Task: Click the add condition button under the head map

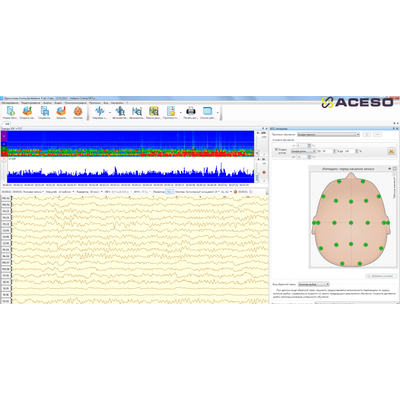Action: (381, 276)
